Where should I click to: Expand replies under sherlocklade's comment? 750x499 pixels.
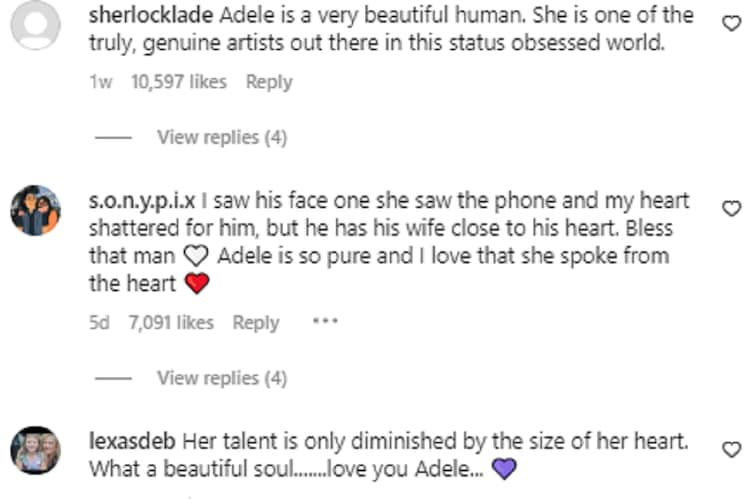point(221,137)
